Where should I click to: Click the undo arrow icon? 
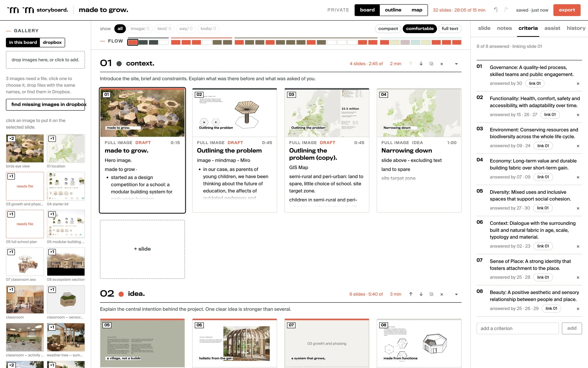[x=496, y=10]
